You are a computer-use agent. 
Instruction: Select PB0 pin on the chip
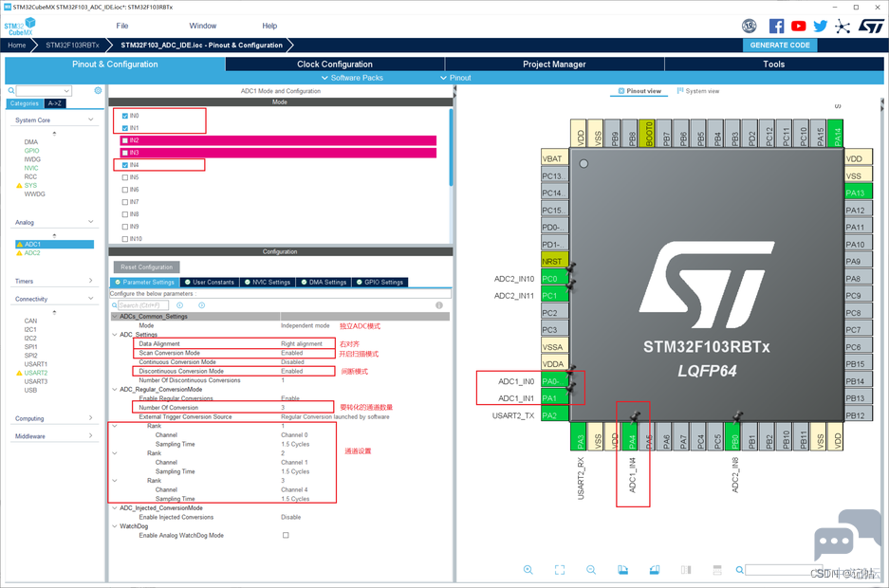click(734, 437)
